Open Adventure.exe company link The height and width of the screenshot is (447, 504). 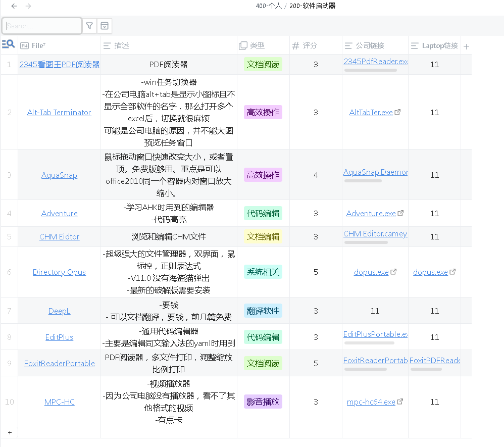pos(371,213)
